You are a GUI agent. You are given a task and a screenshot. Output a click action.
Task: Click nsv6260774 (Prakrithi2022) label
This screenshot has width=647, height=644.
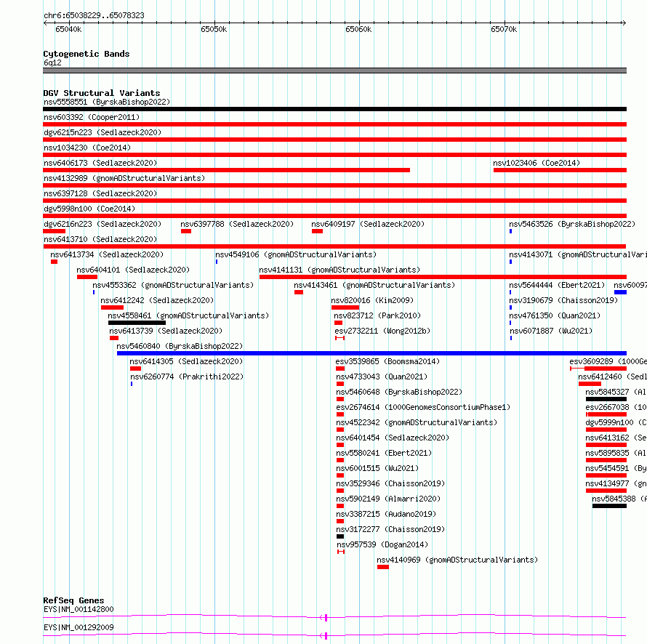point(187,377)
